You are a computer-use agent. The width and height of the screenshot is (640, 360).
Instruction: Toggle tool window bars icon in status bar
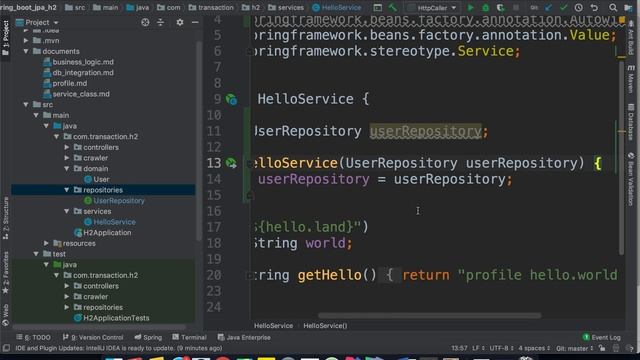click(x=6, y=348)
